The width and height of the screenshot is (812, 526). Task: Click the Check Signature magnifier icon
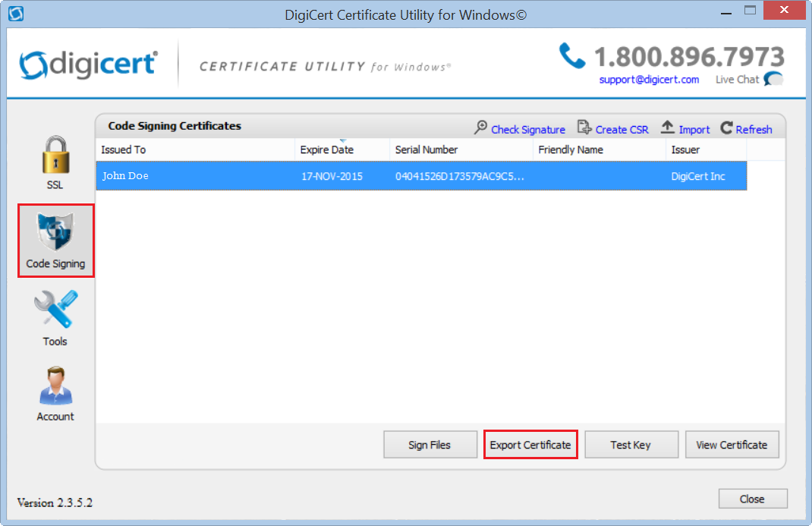point(480,128)
